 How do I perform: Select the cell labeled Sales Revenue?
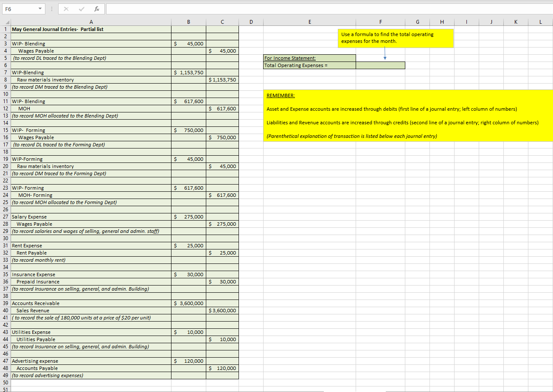pyautogui.click(x=91, y=310)
